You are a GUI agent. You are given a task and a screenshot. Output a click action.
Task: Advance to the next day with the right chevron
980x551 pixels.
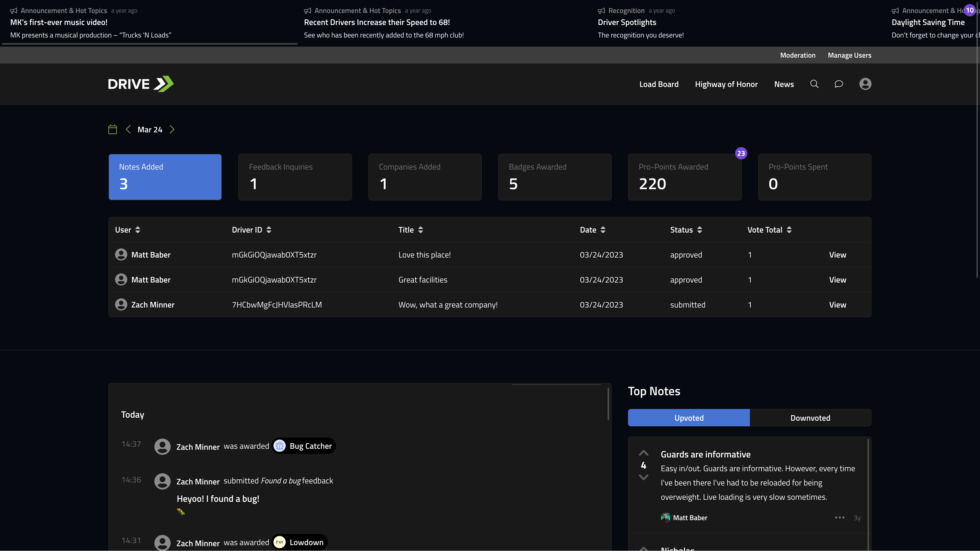(172, 129)
